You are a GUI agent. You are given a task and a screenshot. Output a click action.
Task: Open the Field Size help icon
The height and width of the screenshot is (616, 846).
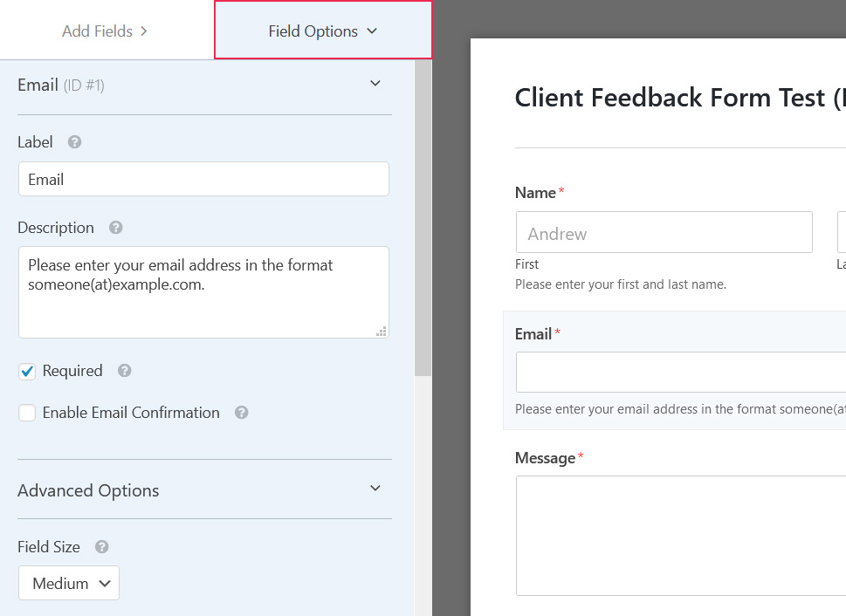pos(102,547)
